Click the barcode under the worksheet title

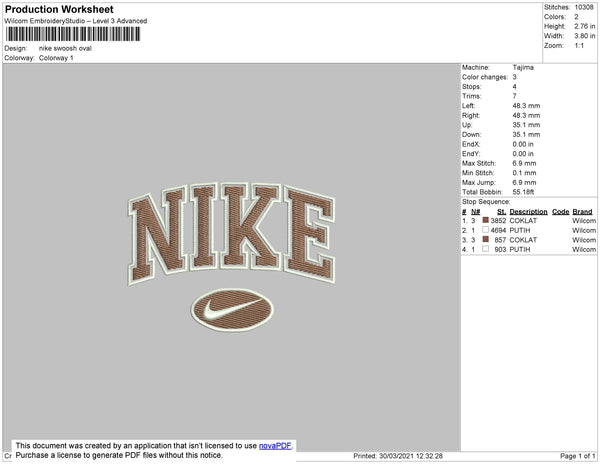pyautogui.click(x=73, y=34)
